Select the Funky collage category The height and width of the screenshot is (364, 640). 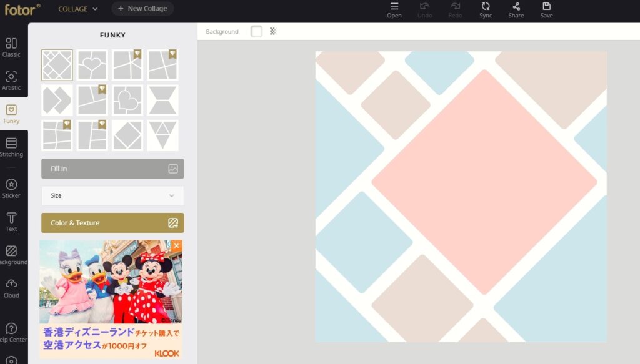(x=11, y=114)
